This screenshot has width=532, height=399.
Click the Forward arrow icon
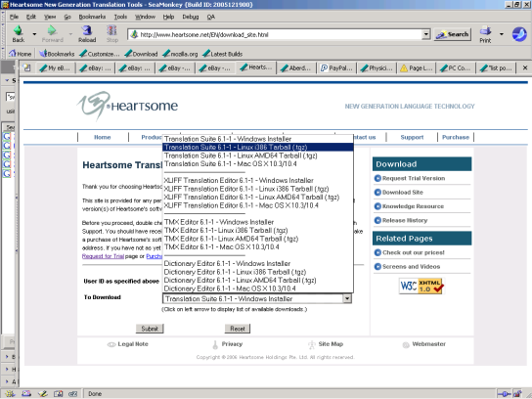coord(52,31)
